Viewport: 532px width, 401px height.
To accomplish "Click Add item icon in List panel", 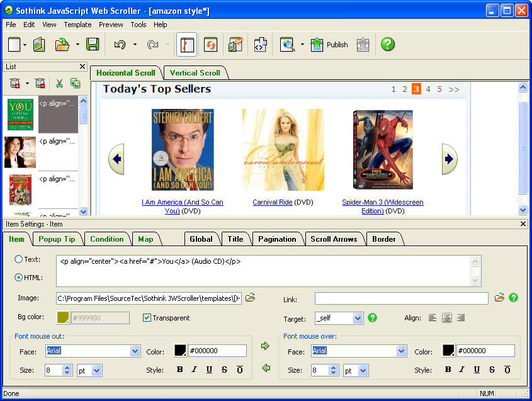I will (14, 84).
